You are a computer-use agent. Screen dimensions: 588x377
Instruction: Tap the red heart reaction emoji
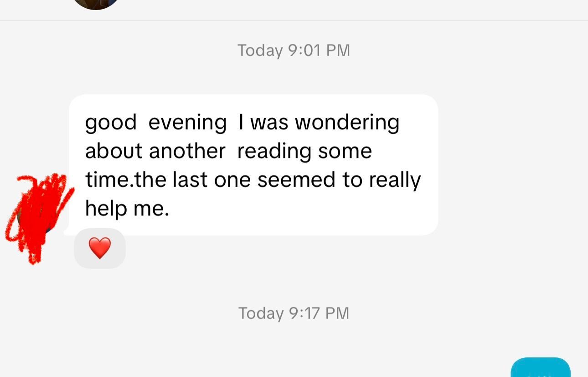100,248
